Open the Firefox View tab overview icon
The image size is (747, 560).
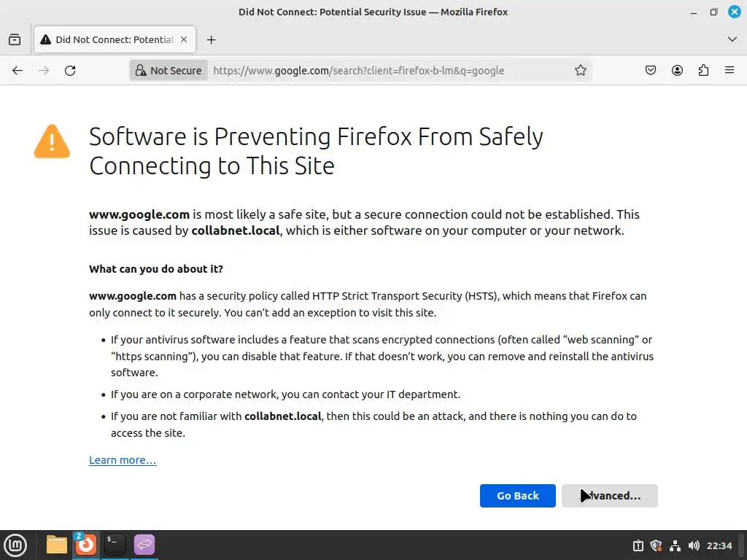pos(15,39)
